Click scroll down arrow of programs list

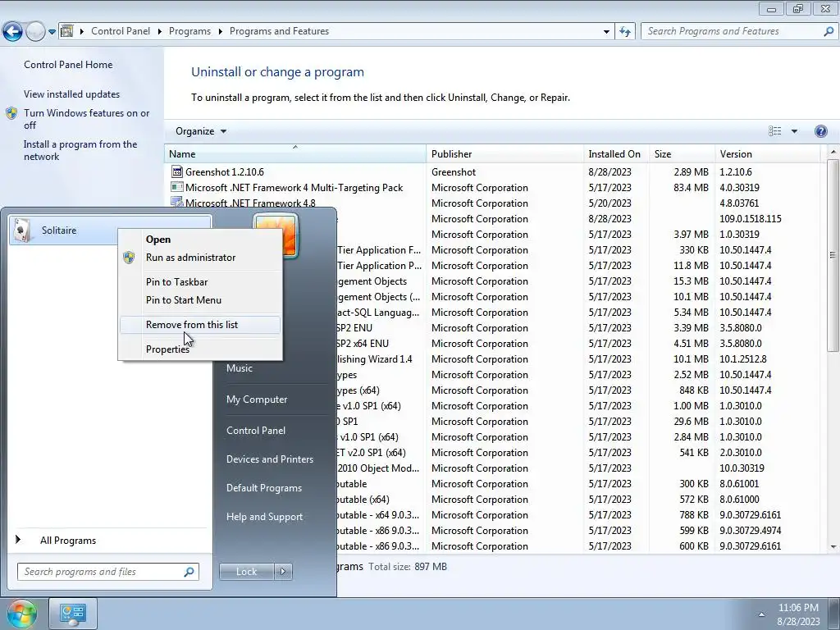833,547
